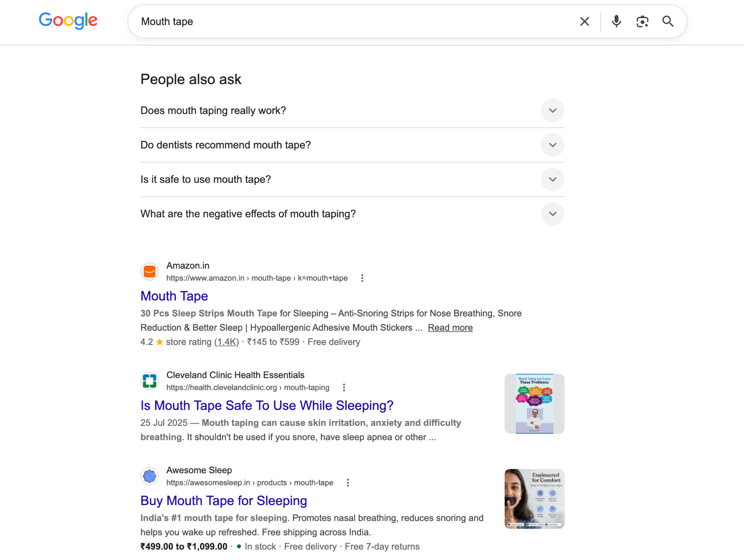Open more options for Cleveland Clinic result

click(344, 387)
